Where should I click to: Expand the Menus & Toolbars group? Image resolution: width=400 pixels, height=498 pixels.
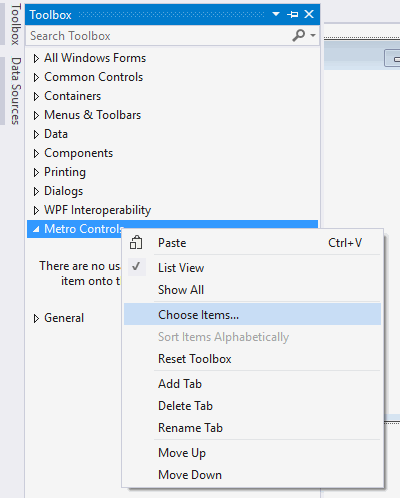tap(36, 115)
